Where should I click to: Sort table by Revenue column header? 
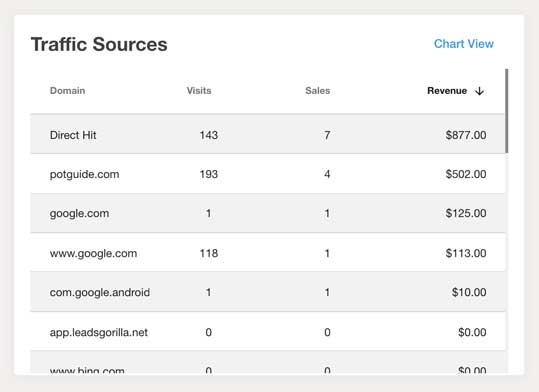pyautogui.click(x=447, y=91)
